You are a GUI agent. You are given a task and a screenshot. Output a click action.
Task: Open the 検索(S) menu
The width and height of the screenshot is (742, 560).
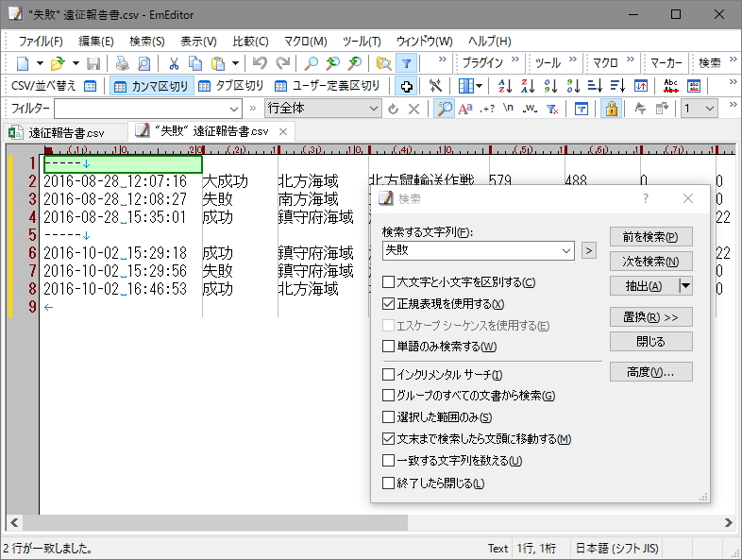147,42
